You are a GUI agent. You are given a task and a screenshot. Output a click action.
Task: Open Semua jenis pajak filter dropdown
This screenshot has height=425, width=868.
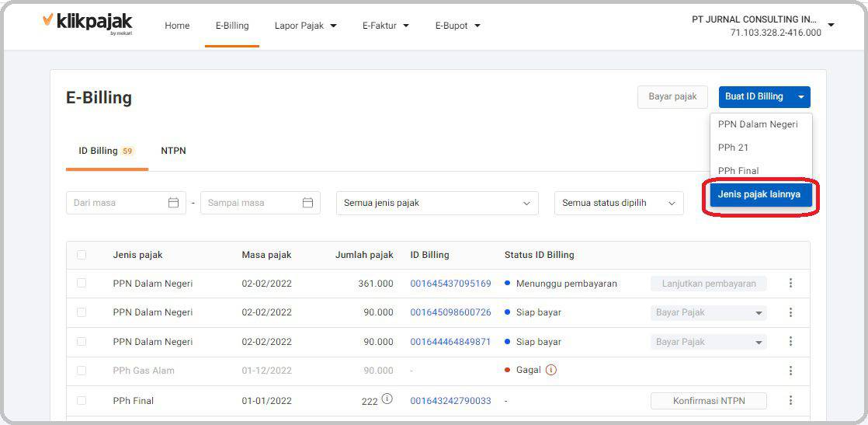pos(437,203)
